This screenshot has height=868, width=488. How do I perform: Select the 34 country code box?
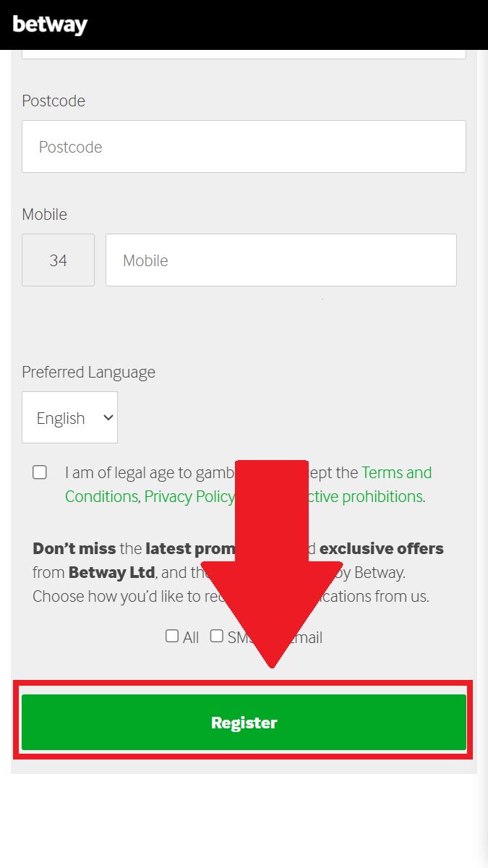pos(58,260)
